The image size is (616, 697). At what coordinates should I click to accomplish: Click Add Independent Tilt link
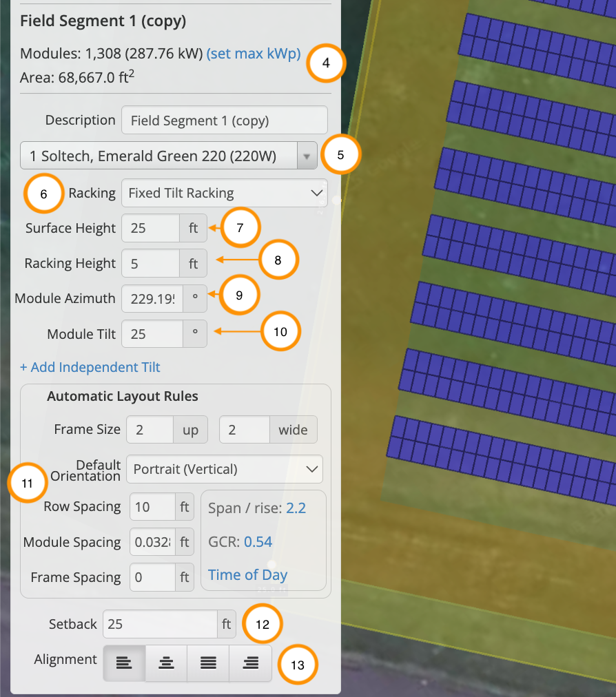coord(90,367)
